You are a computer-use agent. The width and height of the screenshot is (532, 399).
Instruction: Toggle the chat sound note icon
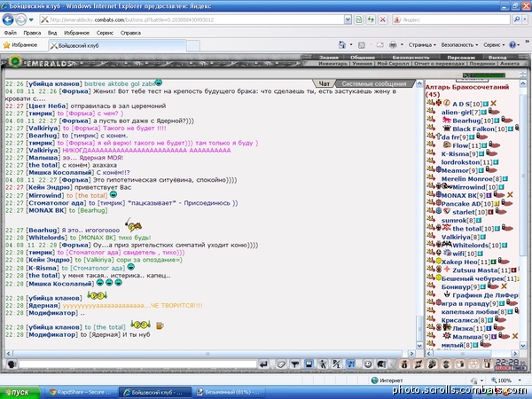tap(351, 364)
